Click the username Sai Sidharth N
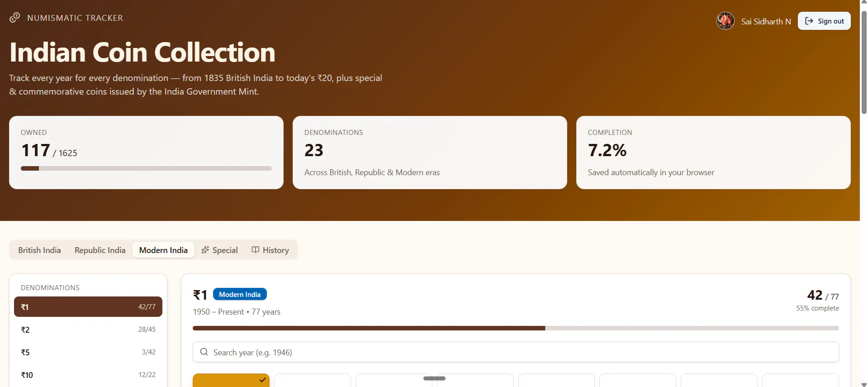 (766, 21)
